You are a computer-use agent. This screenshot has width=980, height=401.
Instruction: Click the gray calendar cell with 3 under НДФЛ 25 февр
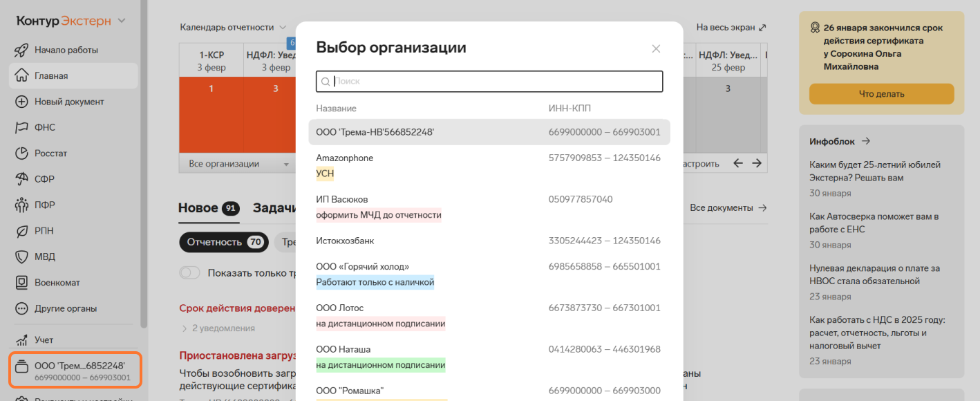tap(728, 115)
